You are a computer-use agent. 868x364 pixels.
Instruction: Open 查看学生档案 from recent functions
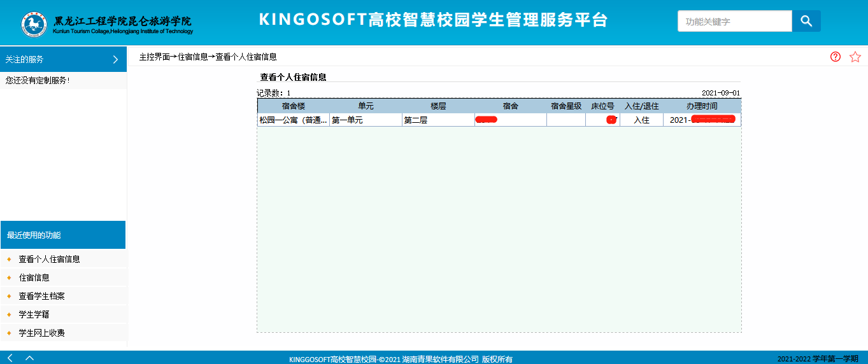click(41, 296)
